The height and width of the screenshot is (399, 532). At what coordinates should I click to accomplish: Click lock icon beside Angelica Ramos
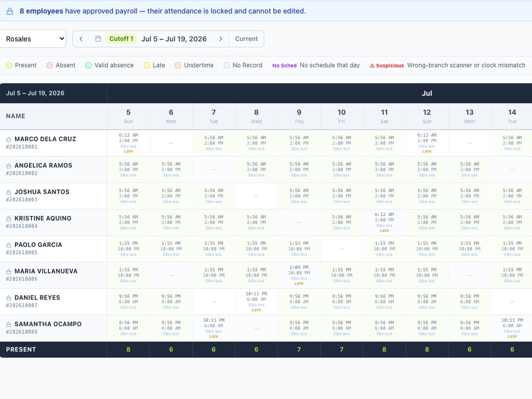click(x=9, y=166)
